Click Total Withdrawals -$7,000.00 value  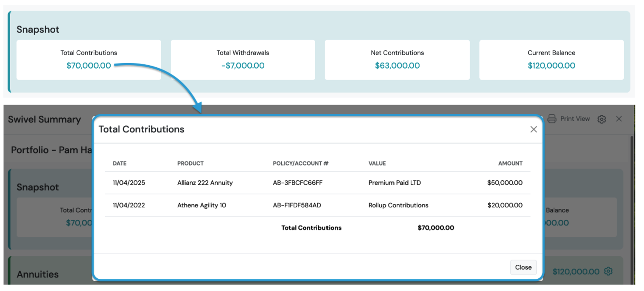click(243, 66)
